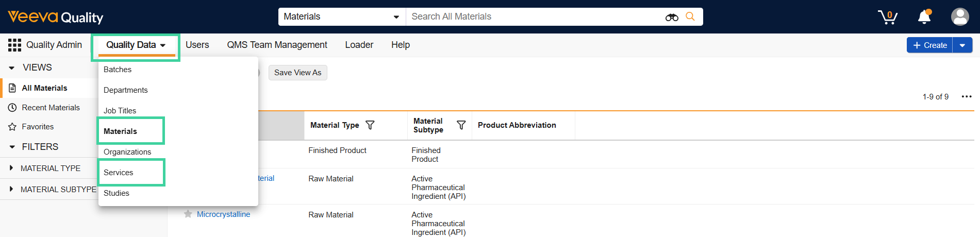The height and width of the screenshot is (237, 980).
Task: Choose Batches in the dropdown menu
Action: pos(118,70)
